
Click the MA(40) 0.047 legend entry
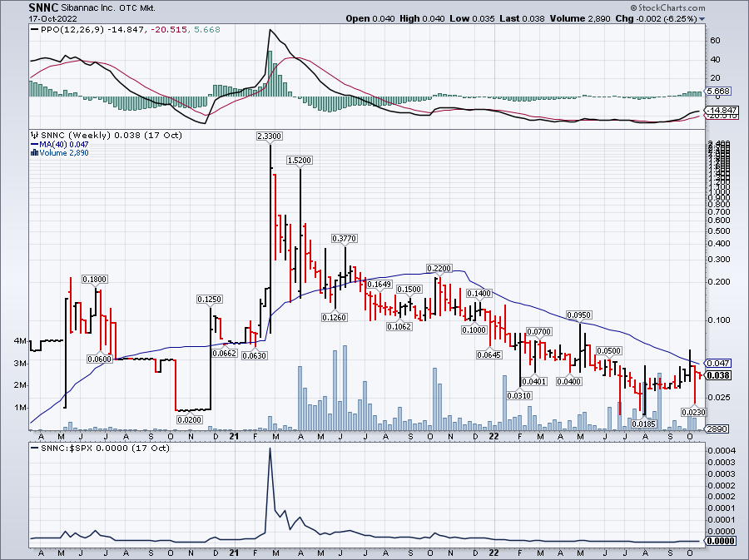click(60, 144)
